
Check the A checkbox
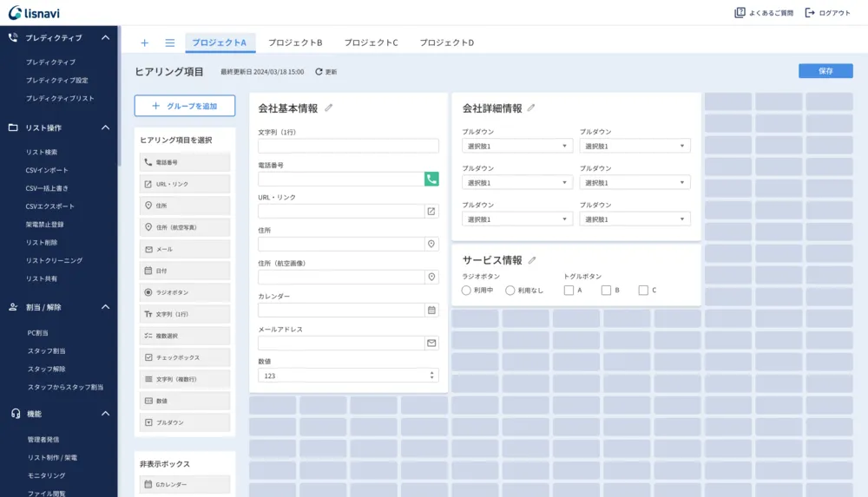[x=569, y=290]
